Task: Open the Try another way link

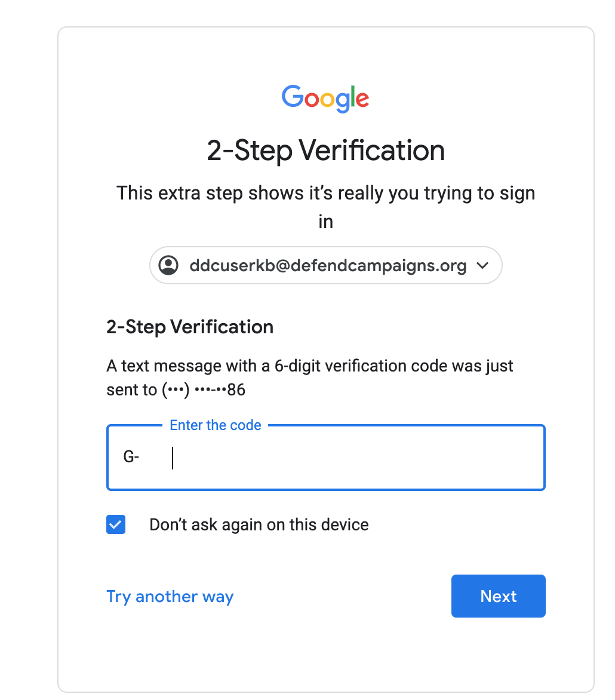Action: 170,597
